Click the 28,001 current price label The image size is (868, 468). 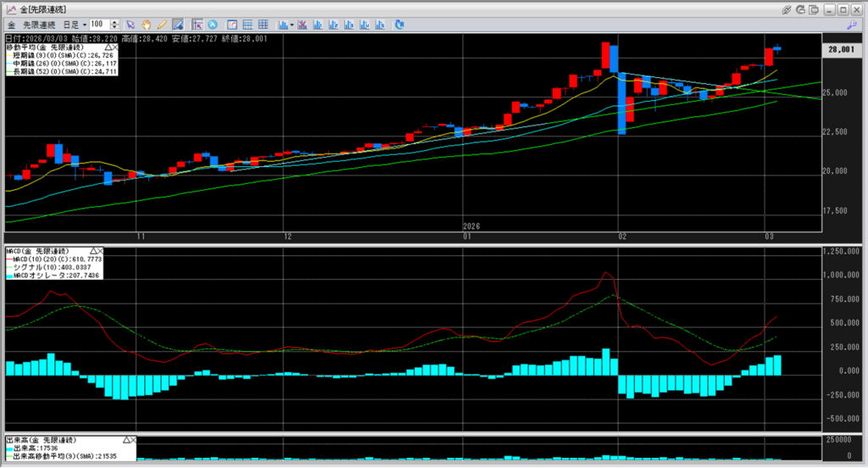843,50
